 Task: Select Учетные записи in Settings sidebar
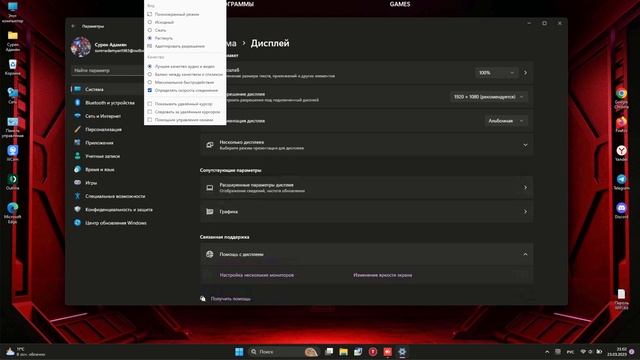pos(97,156)
